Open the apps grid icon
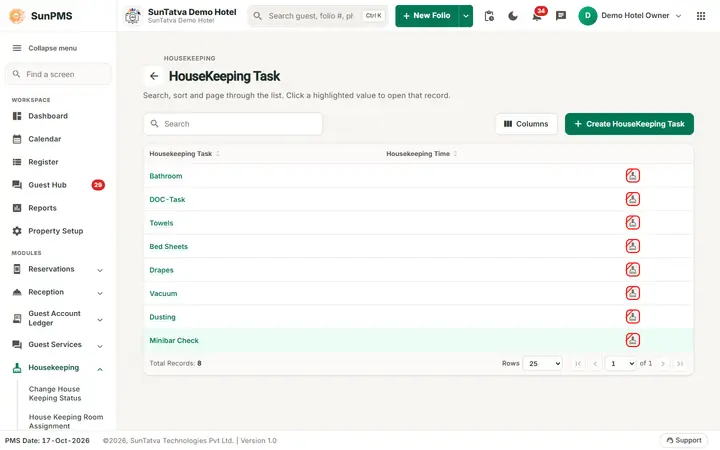Image resolution: width=720 pixels, height=450 pixels. [x=701, y=16]
